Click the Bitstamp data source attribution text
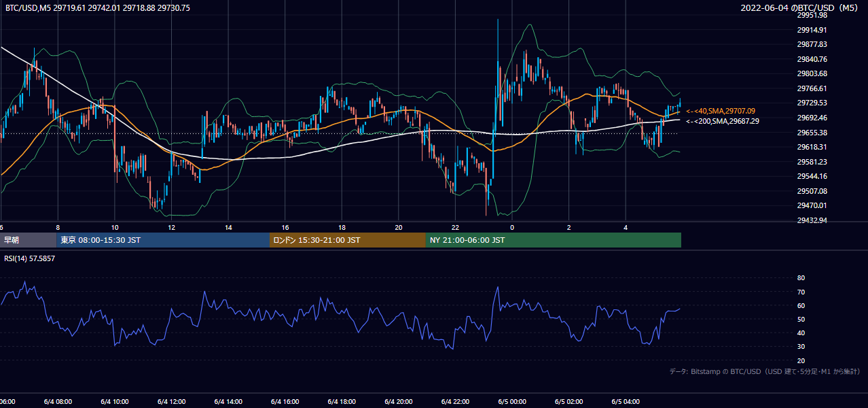 765,372
